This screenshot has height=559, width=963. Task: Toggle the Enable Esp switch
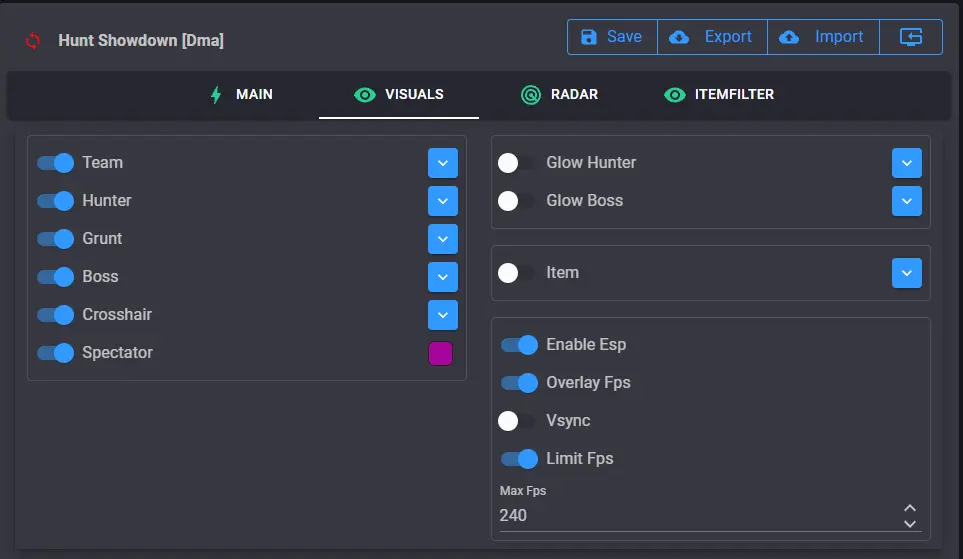(520, 345)
